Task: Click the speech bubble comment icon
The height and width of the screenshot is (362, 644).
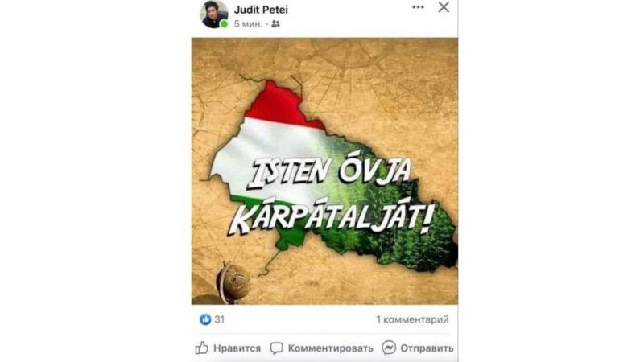Action: 276,348
